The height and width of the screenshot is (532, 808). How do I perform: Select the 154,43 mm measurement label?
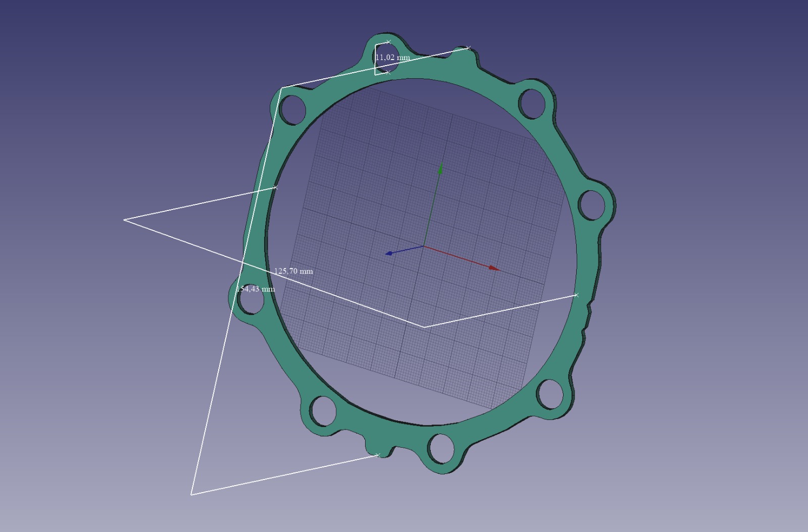point(256,289)
